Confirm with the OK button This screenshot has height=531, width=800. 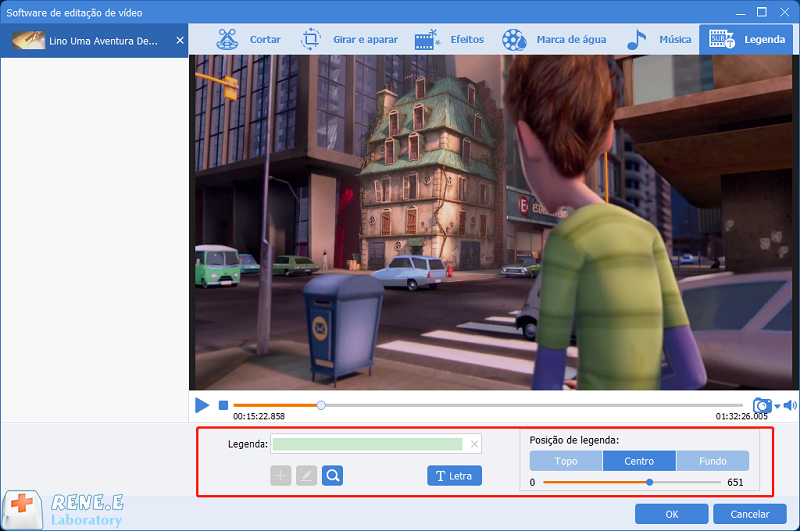click(671, 514)
